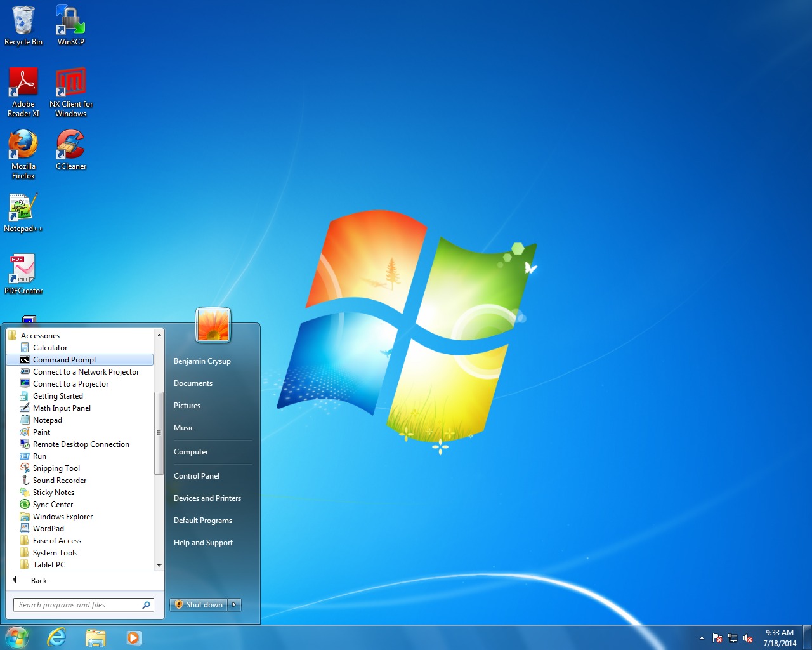Viewport: 812px width, 650px height.
Task: Open the PDFCreator desktop shortcut
Action: (x=23, y=274)
